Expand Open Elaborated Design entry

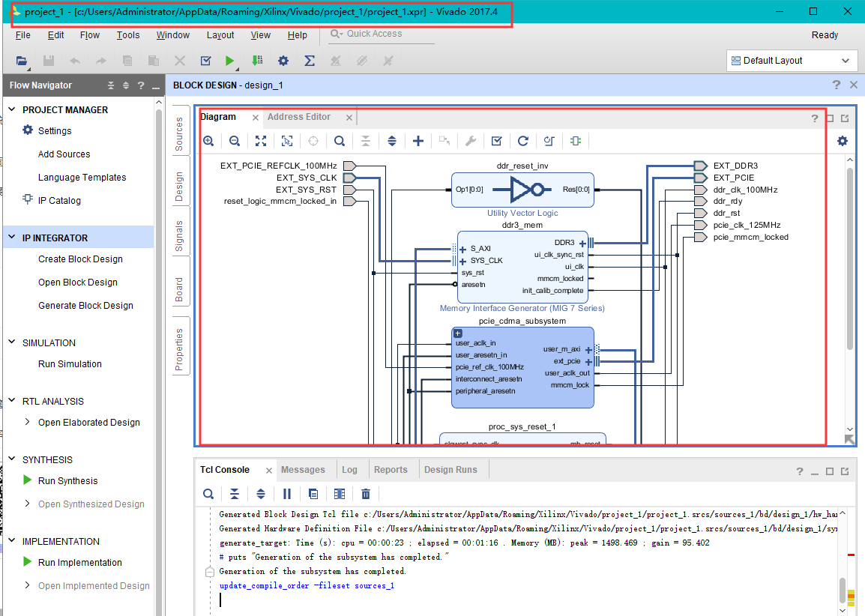point(28,422)
